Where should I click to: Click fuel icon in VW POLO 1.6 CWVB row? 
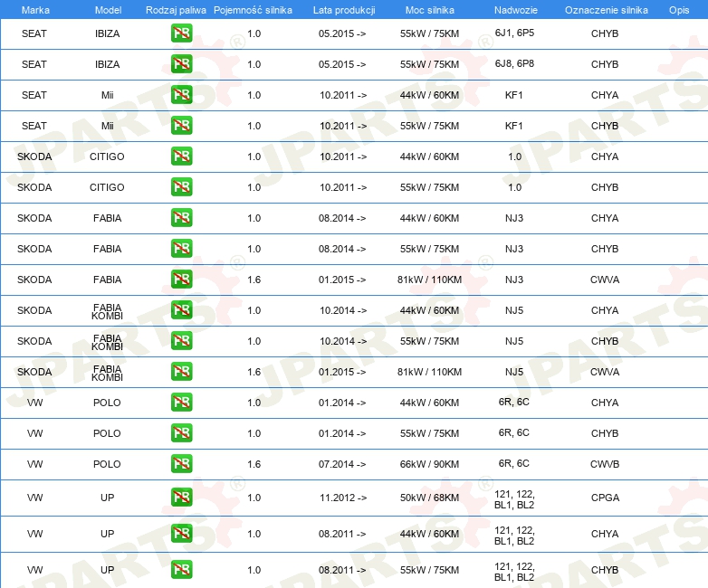[181, 463]
